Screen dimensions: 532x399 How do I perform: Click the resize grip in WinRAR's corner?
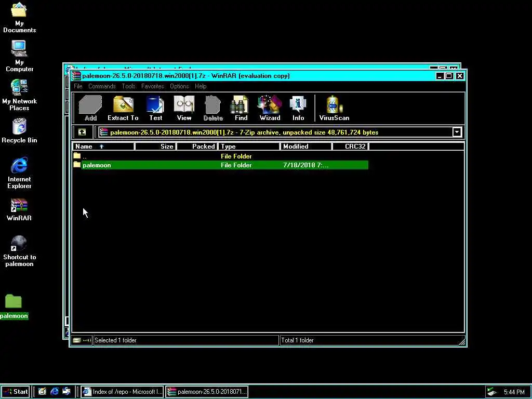coord(461,341)
